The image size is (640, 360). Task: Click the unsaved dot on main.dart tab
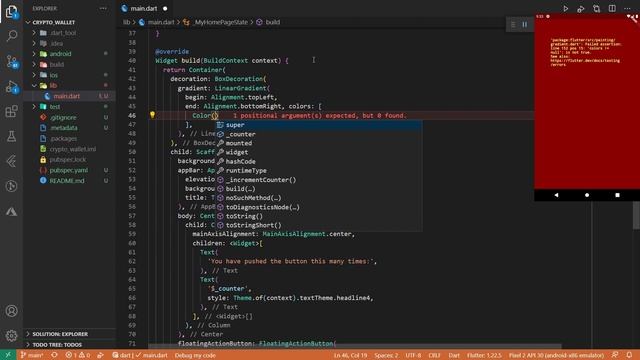click(165, 9)
